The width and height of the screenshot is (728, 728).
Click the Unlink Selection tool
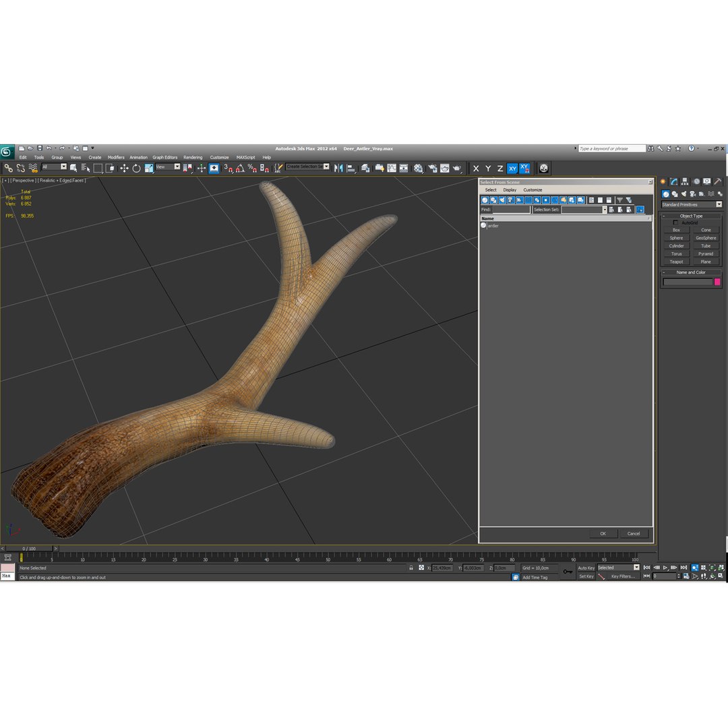[20, 168]
